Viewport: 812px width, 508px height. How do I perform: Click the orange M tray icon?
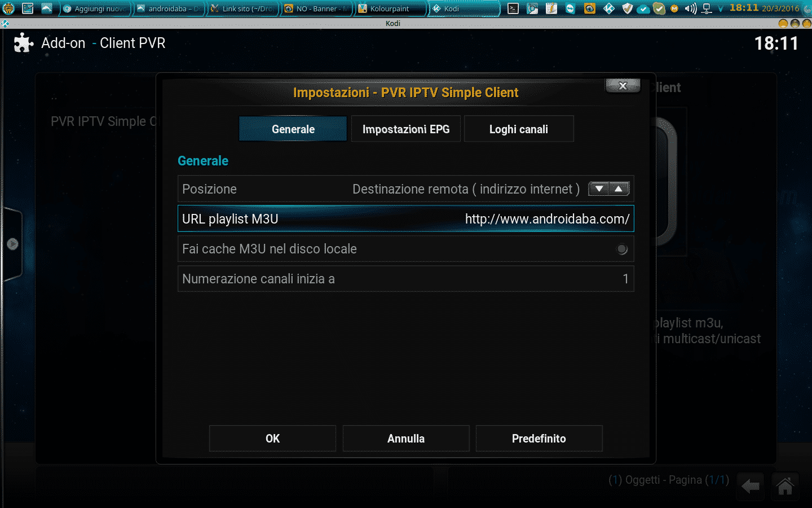coord(674,9)
